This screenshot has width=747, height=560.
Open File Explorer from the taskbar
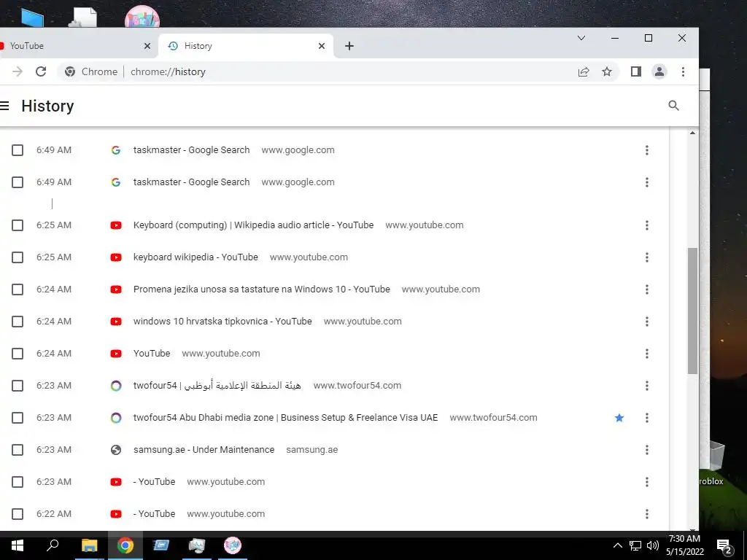(x=89, y=545)
